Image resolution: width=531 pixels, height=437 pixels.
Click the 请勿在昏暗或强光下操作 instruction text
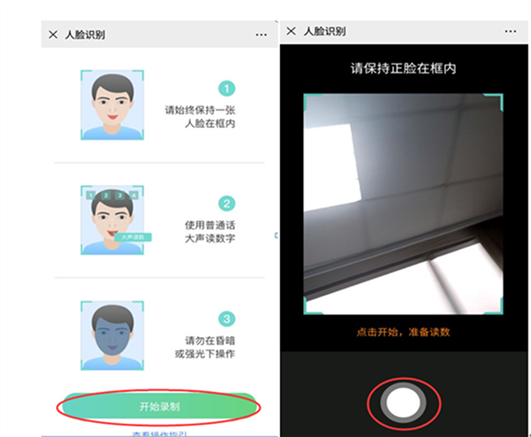pyautogui.click(x=205, y=347)
